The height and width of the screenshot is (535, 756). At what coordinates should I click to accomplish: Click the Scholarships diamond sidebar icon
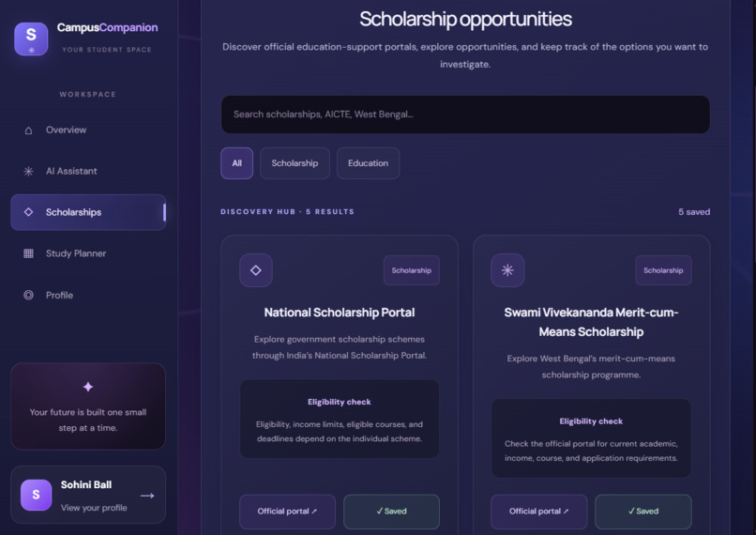click(28, 212)
